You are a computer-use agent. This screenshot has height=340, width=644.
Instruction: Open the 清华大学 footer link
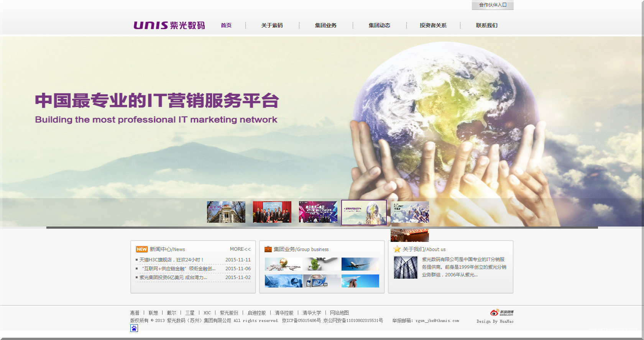click(312, 313)
